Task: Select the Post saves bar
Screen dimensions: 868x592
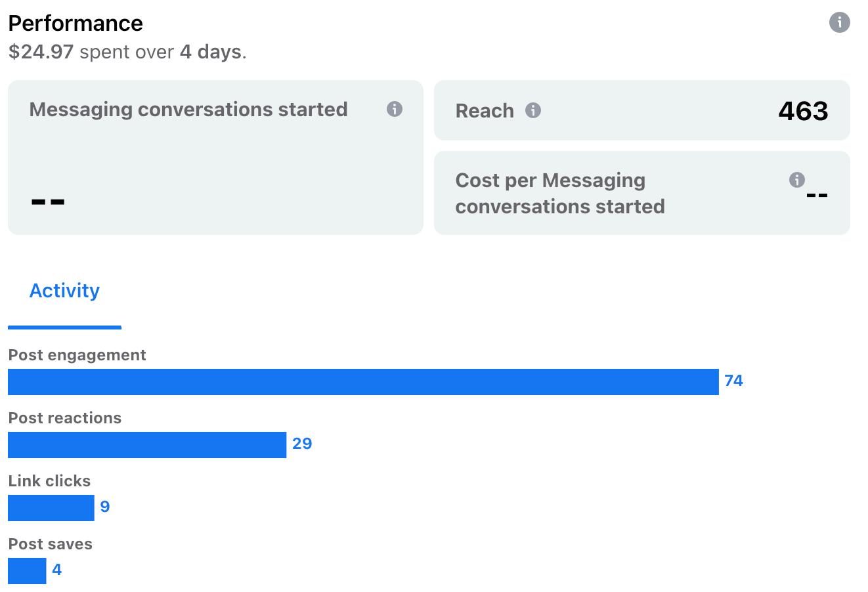Action: point(27,571)
